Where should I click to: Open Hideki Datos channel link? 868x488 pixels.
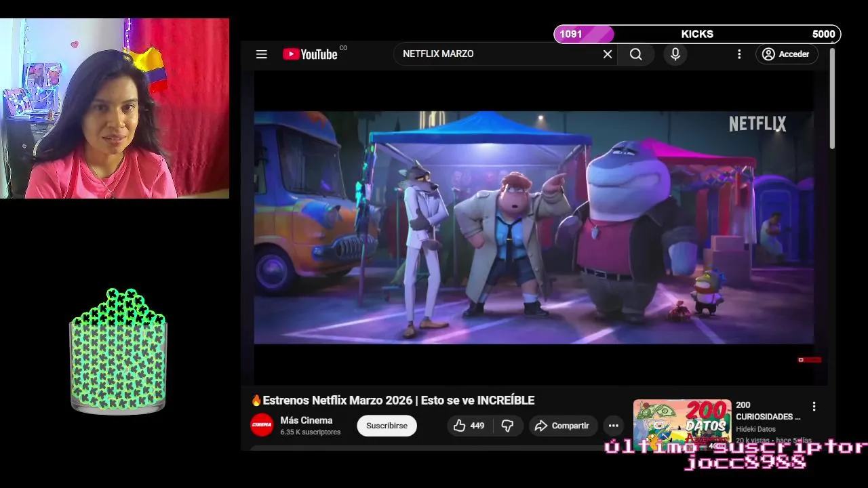tap(755, 429)
